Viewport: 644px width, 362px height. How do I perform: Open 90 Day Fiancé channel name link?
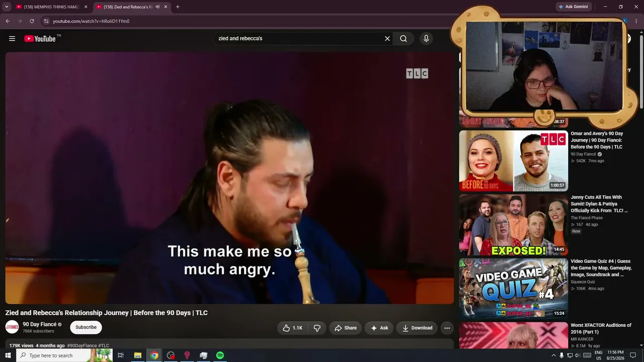tap(40, 324)
